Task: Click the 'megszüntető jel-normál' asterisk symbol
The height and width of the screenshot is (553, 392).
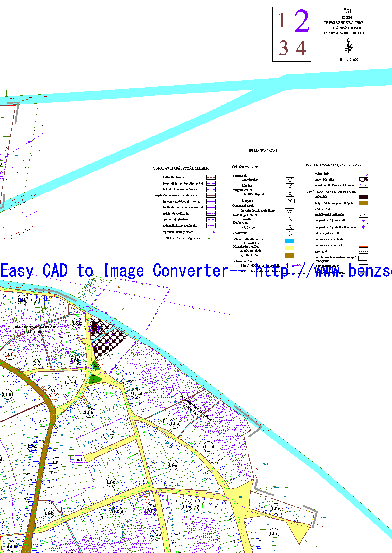Action: point(363,221)
